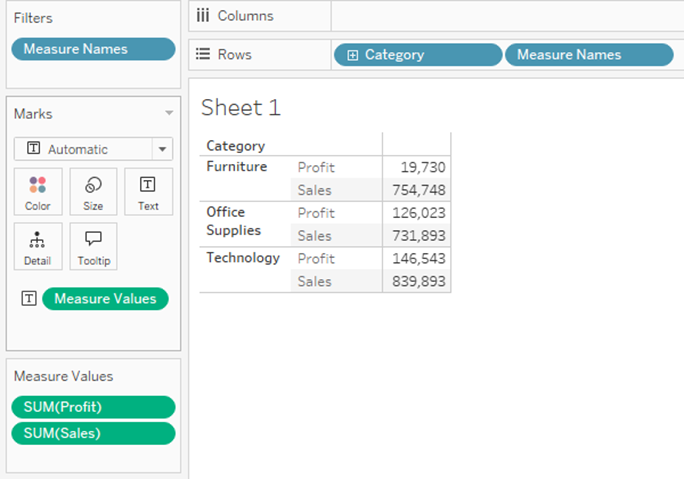This screenshot has width=684, height=479.
Task: Click the Measure Values shelf label
Action: click(63, 376)
